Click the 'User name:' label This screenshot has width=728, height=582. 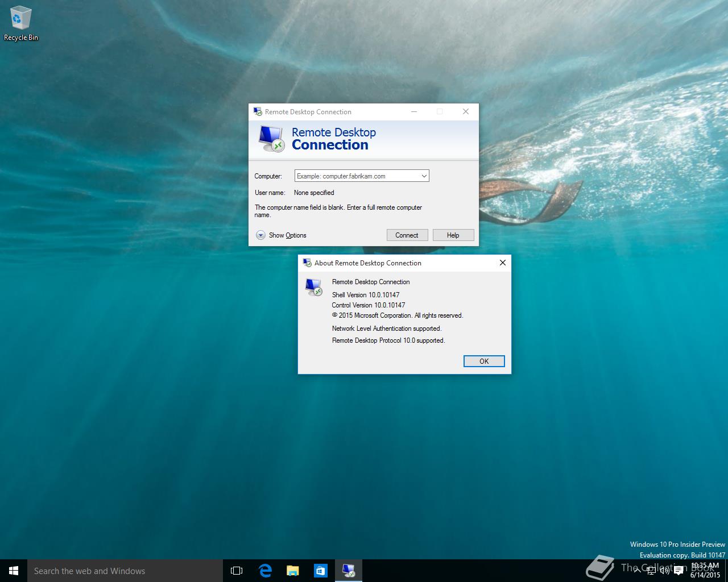tap(270, 193)
